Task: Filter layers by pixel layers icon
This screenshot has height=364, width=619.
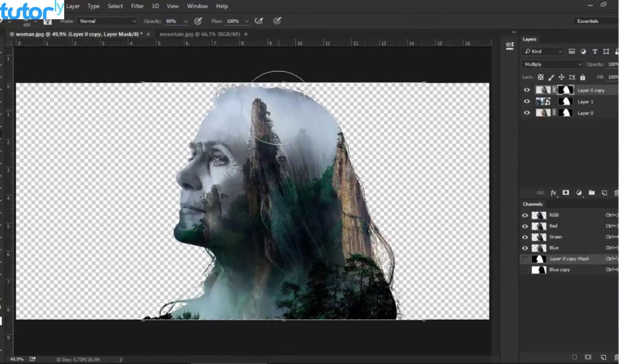Action: coord(572,52)
